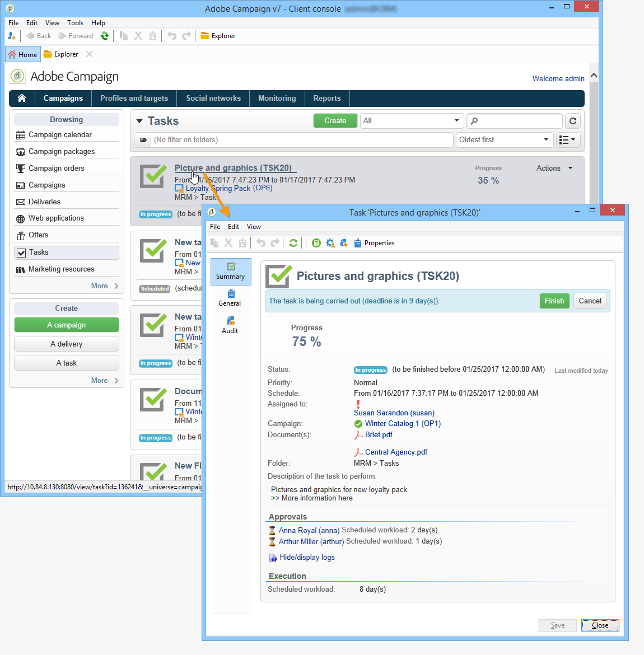Image resolution: width=644 pixels, height=655 pixels.
Task: Click the paste icon in main console toolbar
Action: pyautogui.click(x=153, y=36)
